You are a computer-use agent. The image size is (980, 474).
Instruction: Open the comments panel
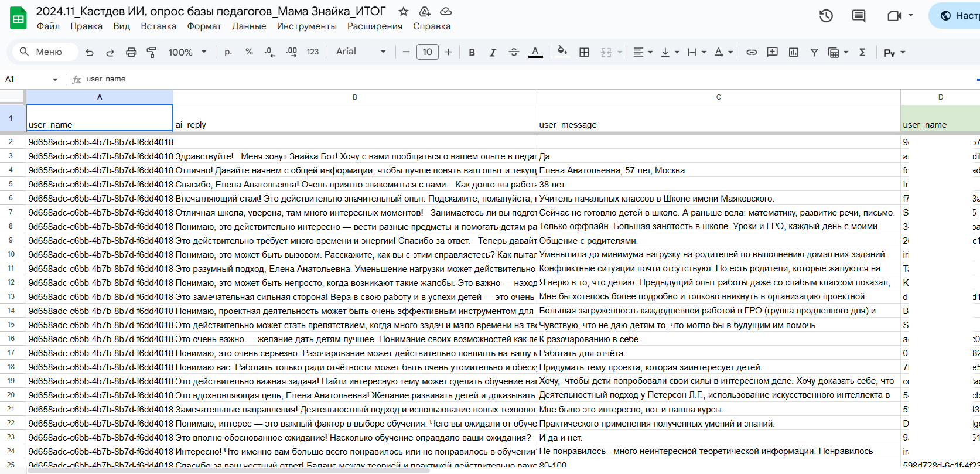859,16
